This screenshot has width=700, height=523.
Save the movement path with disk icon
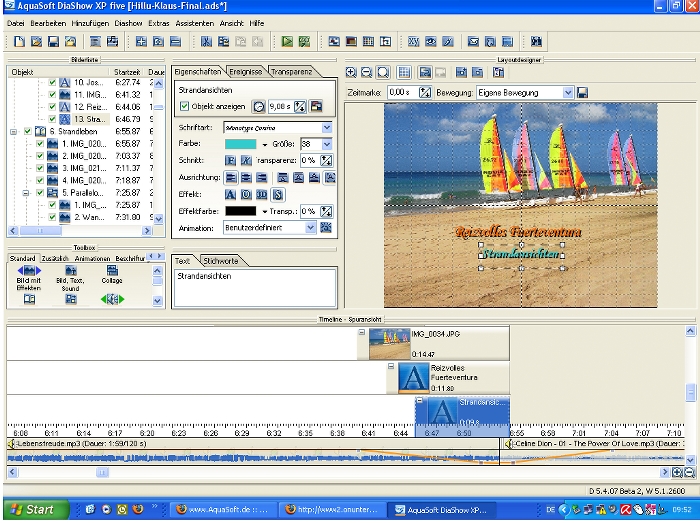(583, 92)
